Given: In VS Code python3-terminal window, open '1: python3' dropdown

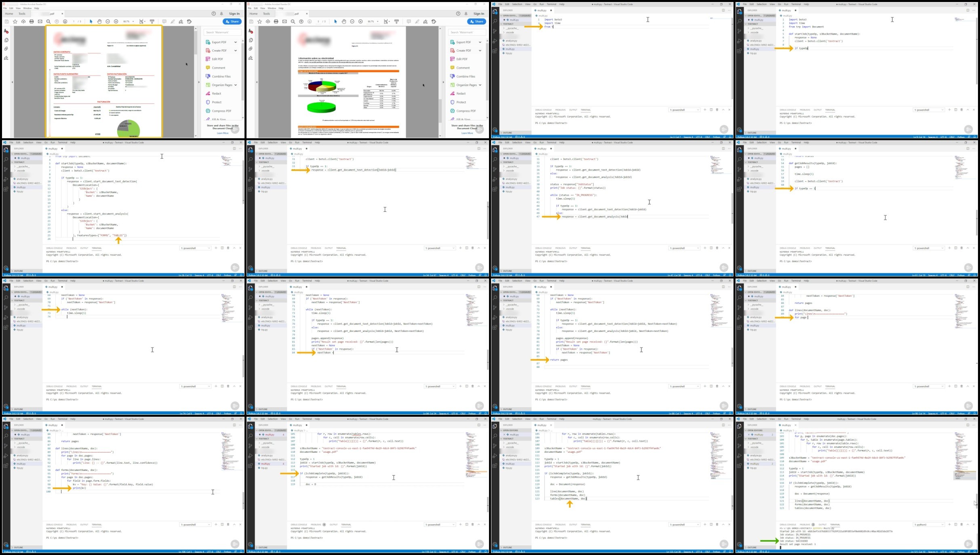Looking at the screenshot, I should (x=929, y=525).
